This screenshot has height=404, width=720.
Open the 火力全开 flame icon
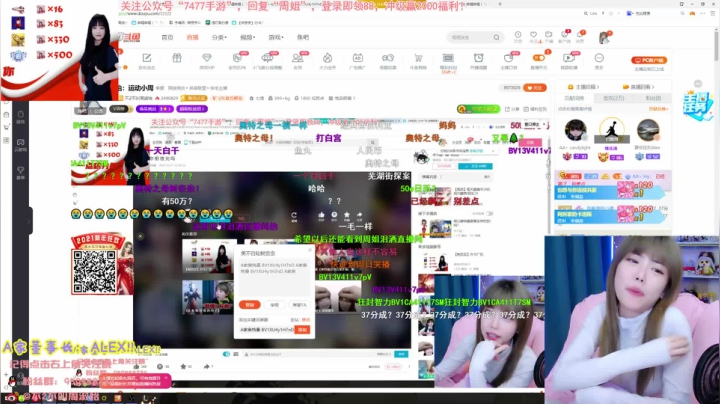[x=327, y=58]
